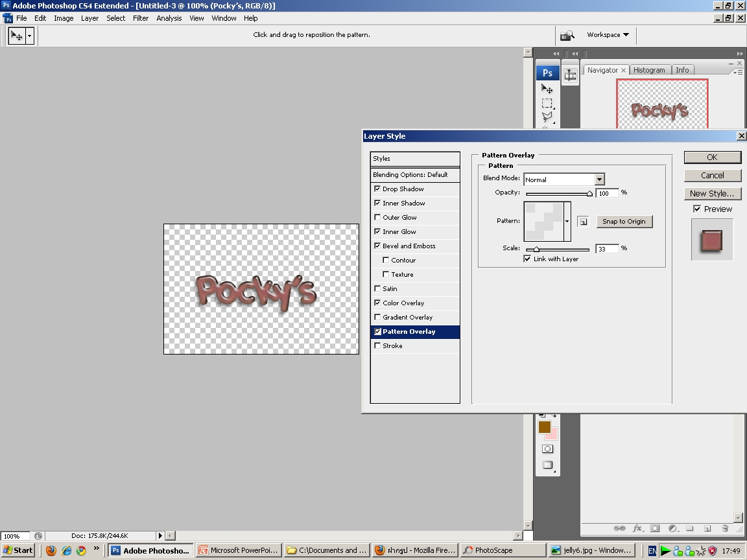Add a layer mask from Layers panel
The width and height of the screenshot is (747, 560).
[655, 528]
